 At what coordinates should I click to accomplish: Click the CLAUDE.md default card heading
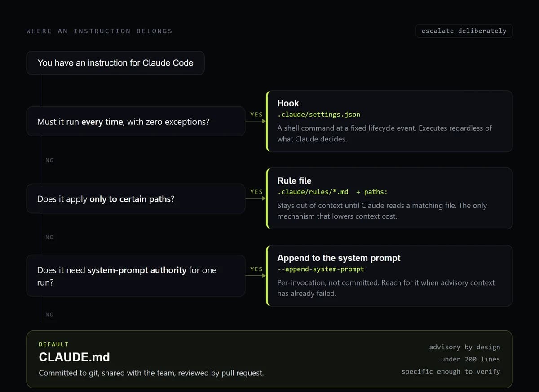tap(74, 357)
